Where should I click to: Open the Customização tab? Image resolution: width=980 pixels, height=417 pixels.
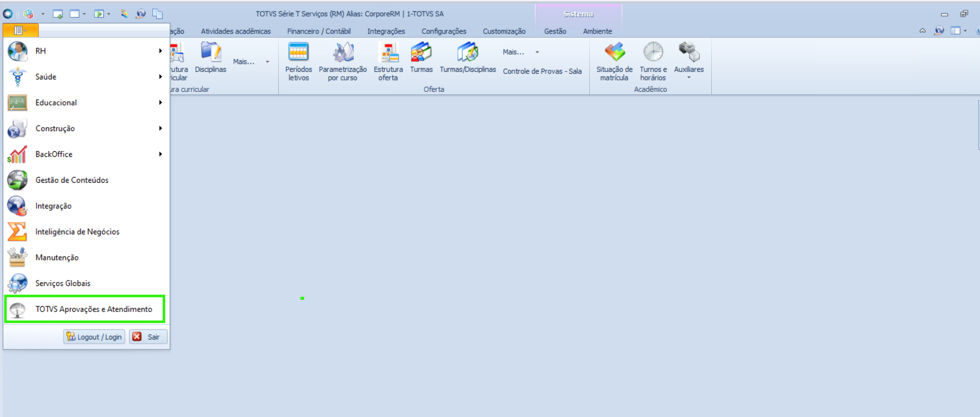(504, 31)
